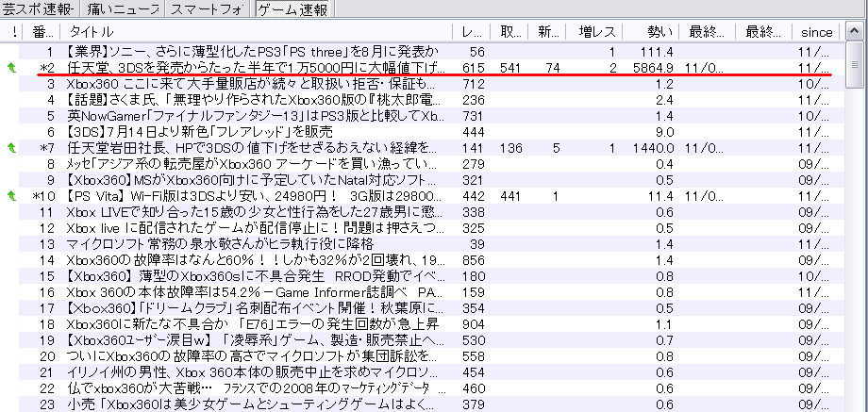This screenshot has width=868, height=412.
Task: Sort by the 新 new posts column header
Action: click(x=547, y=32)
